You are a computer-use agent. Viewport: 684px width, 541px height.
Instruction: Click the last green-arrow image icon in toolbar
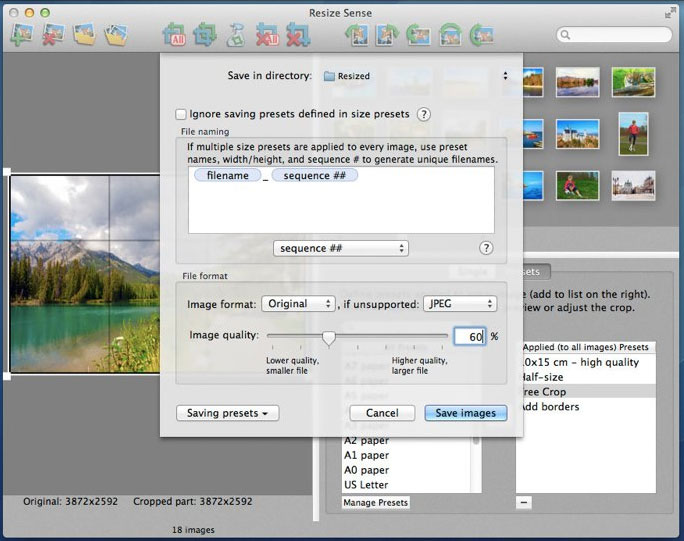tap(481, 35)
